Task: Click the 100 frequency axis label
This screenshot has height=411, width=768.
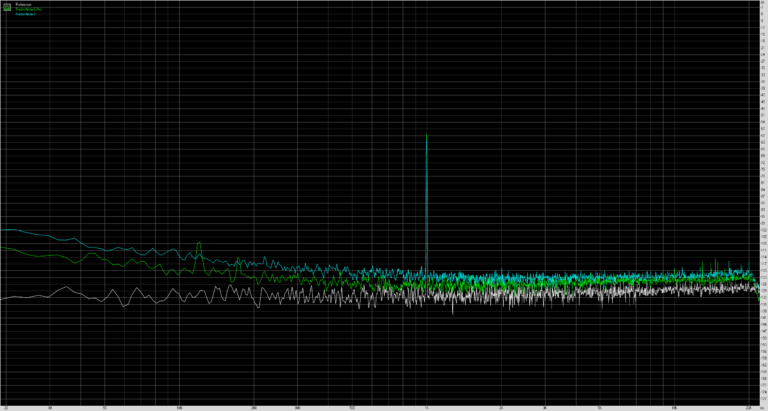Action: click(x=179, y=407)
